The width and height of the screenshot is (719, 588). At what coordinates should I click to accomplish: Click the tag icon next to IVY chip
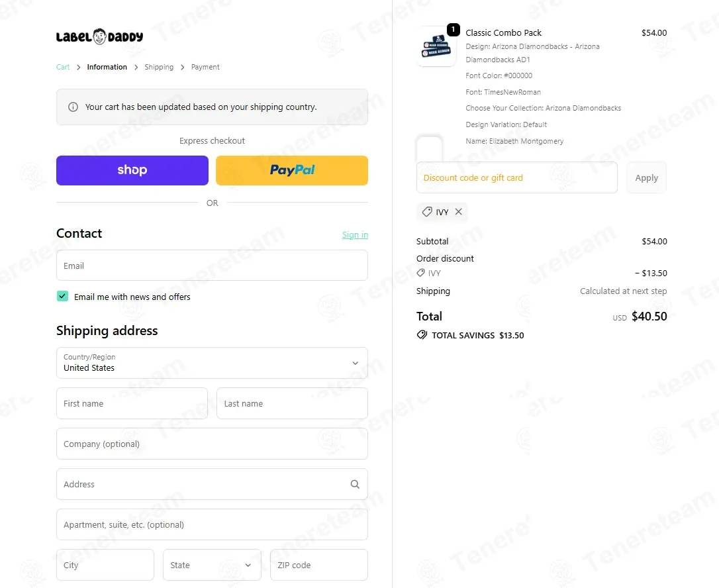pos(427,212)
